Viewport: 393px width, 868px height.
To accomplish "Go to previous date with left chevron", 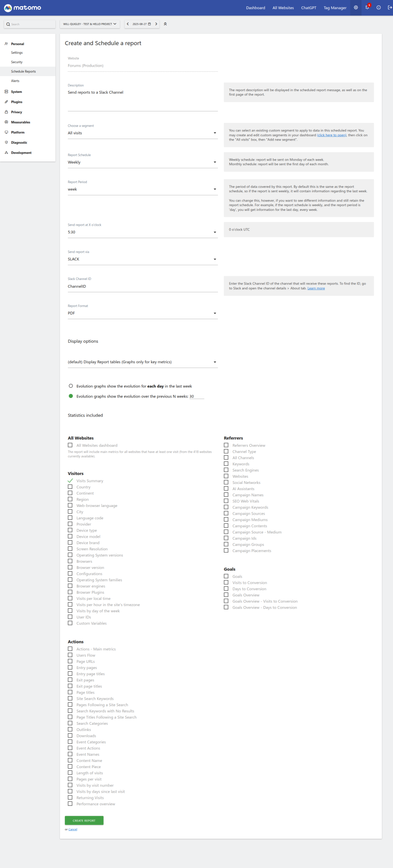I will coord(128,24).
